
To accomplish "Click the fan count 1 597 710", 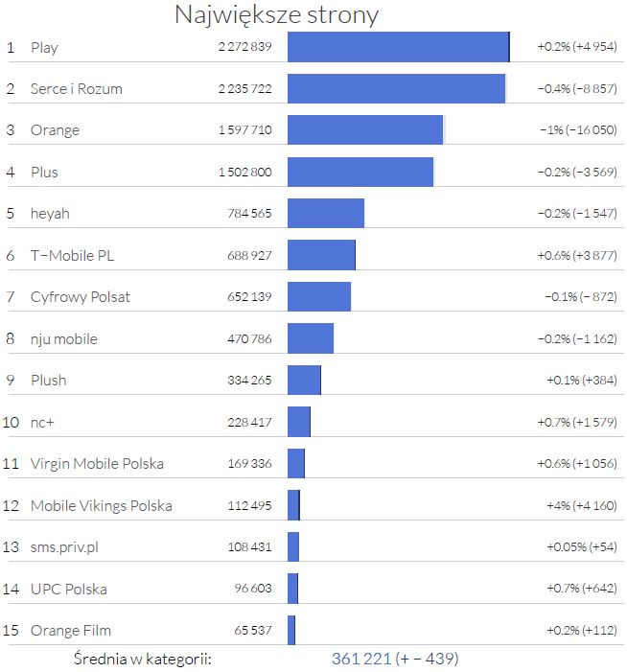I will 244,130.
